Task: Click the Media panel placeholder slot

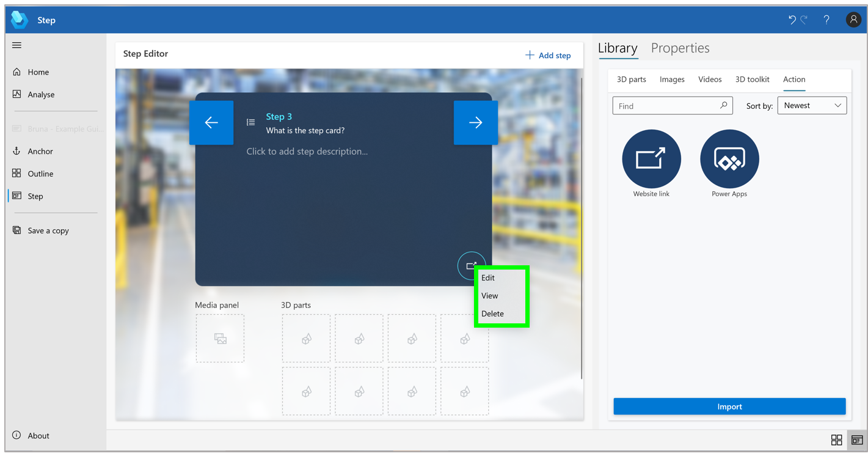Action: coord(220,338)
